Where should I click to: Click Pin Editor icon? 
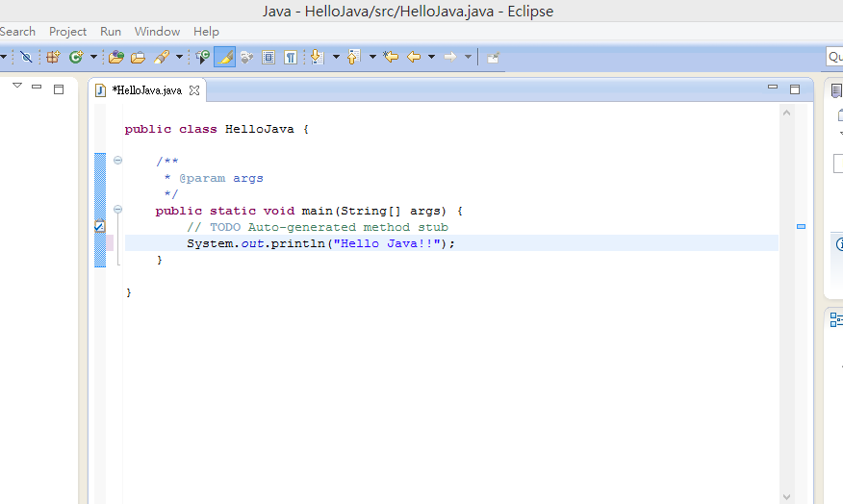[x=493, y=57]
